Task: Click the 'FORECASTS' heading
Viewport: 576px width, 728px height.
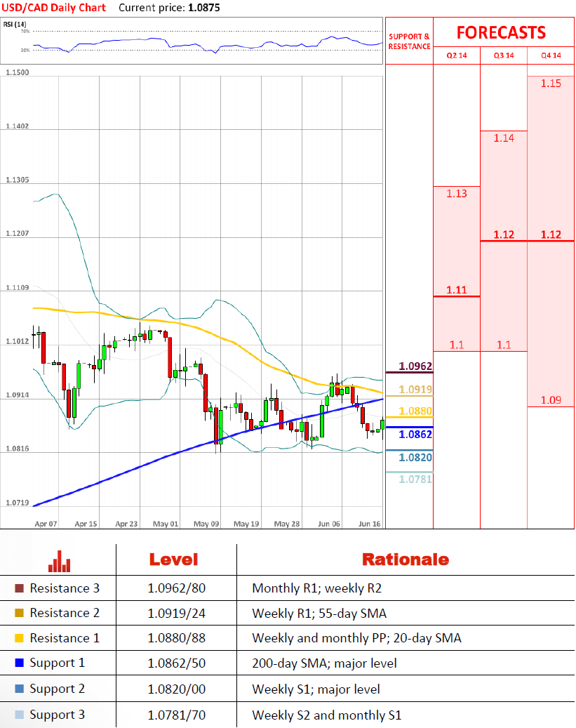Action: 501,32
